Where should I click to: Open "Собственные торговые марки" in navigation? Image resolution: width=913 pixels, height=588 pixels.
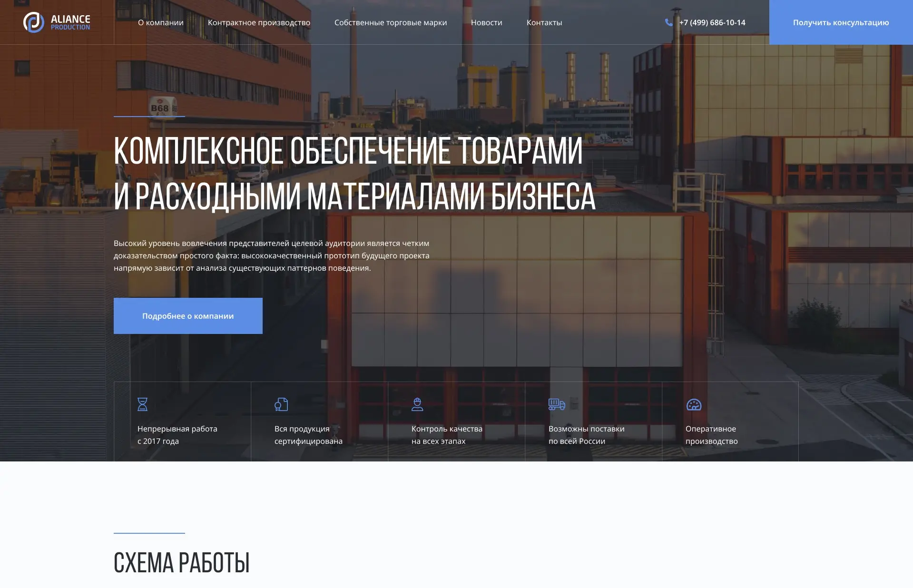click(x=390, y=22)
